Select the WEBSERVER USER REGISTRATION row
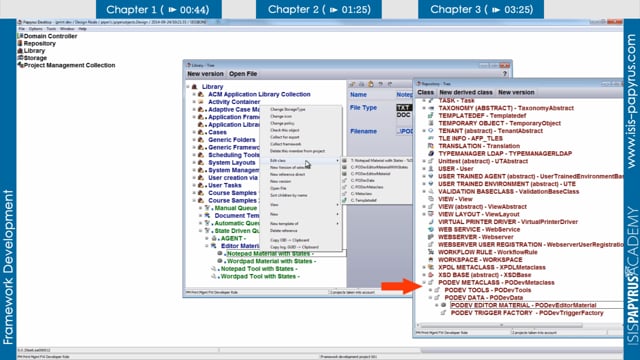The image size is (640, 360). [531, 244]
